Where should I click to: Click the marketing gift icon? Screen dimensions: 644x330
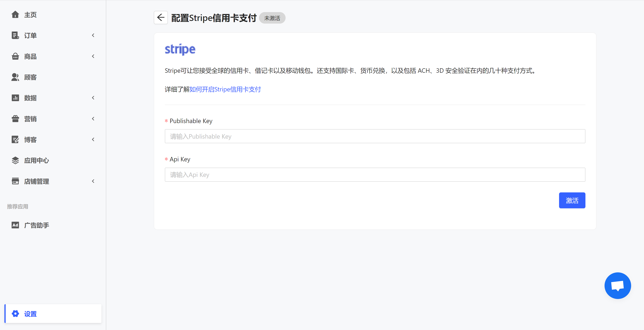15,119
